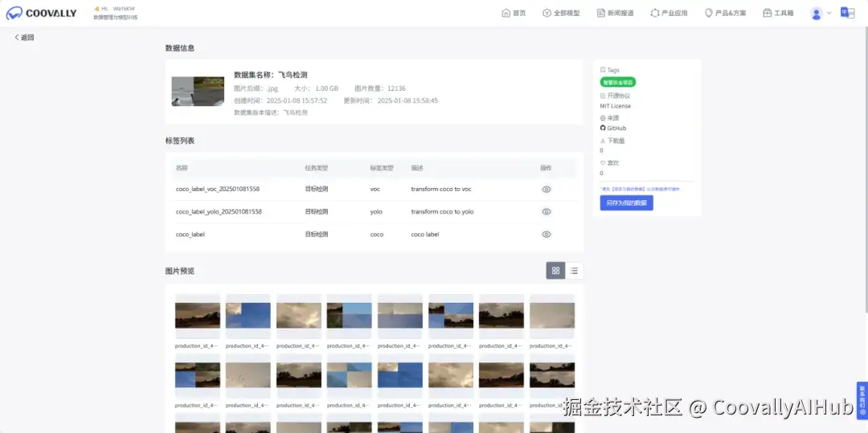868x433 pixels.
Task: Click the 联系我们 floating contact button
Action: (x=862, y=398)
